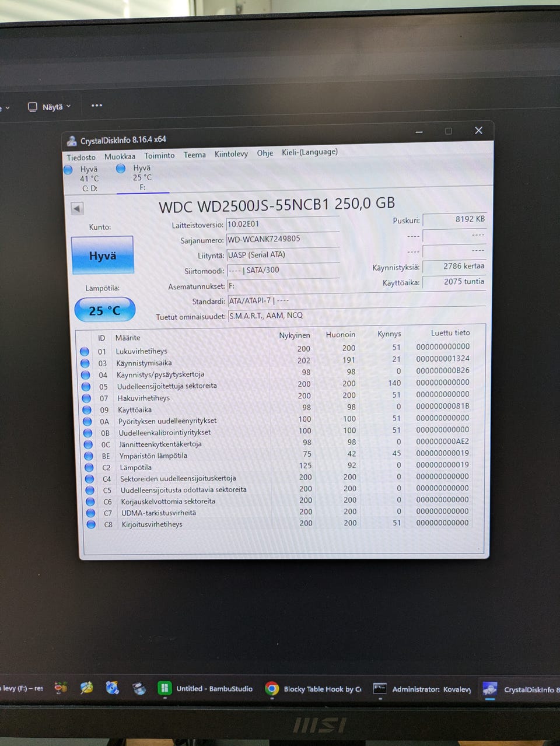Click the CrystalDiskInfo taskbar icon

point(490,689)
